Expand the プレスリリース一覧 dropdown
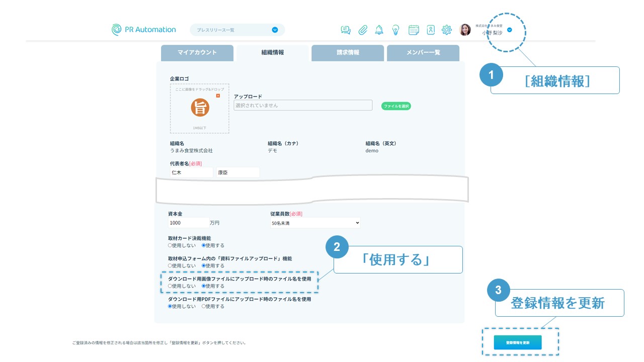 pyautogui.click(x=275, y=30)
